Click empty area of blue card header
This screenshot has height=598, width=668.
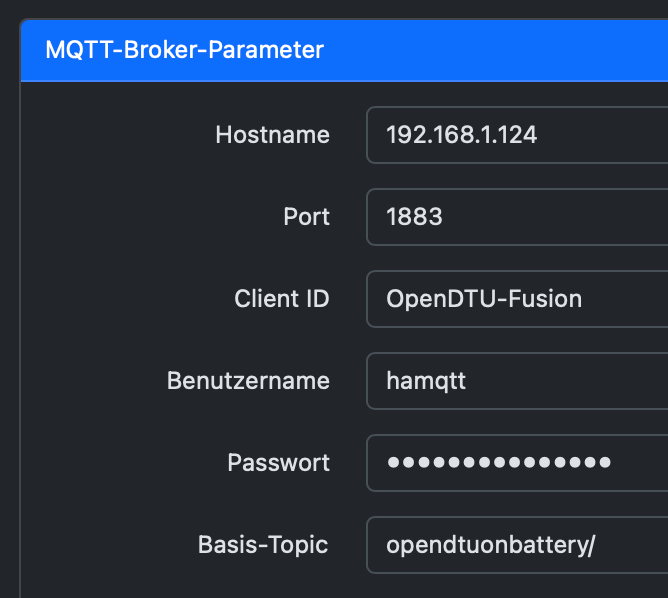click(x=500, y=50)
